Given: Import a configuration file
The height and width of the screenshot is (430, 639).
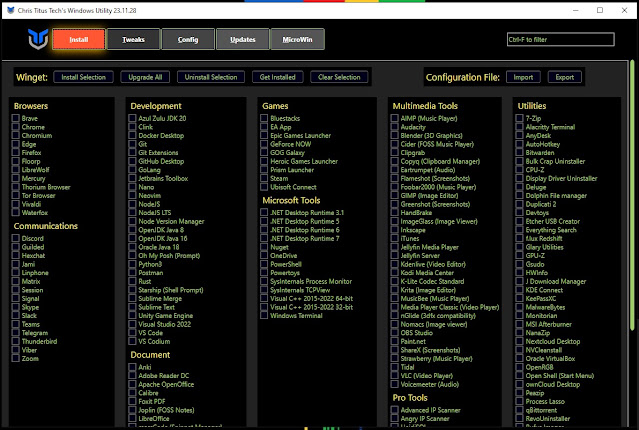Looking at the screenshot, I should click(x=523, y=77).
